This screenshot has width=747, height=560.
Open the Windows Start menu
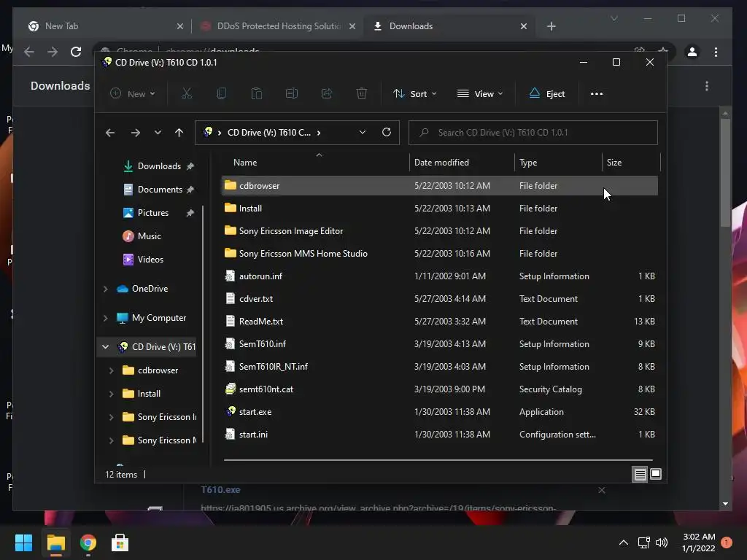[23, 542]
